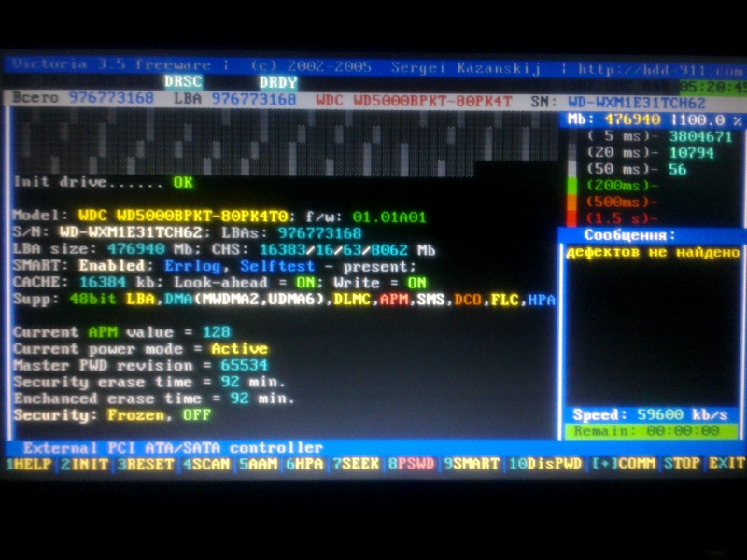Screen dimensions: 747x560
Task: Click the Security erase time 92 min. line
Action: 149,382
